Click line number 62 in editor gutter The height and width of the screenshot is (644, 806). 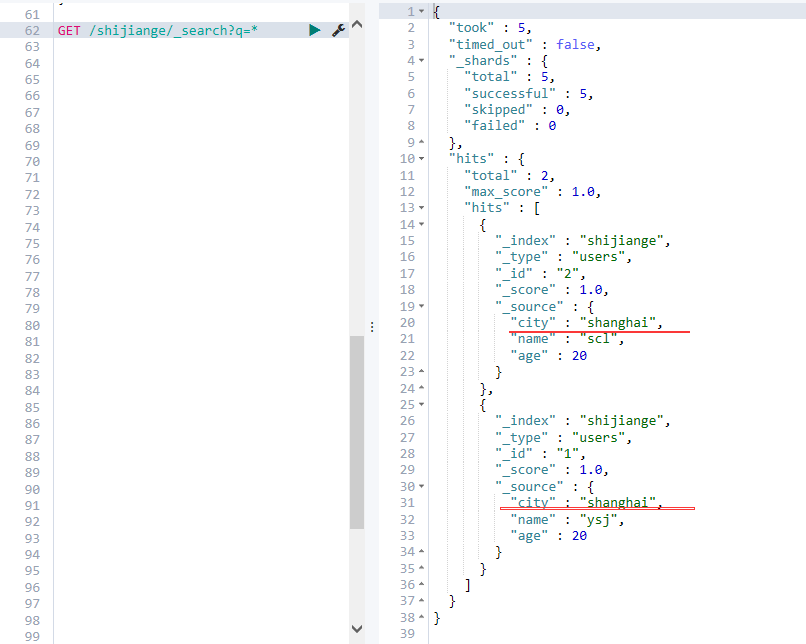point(32,31)
